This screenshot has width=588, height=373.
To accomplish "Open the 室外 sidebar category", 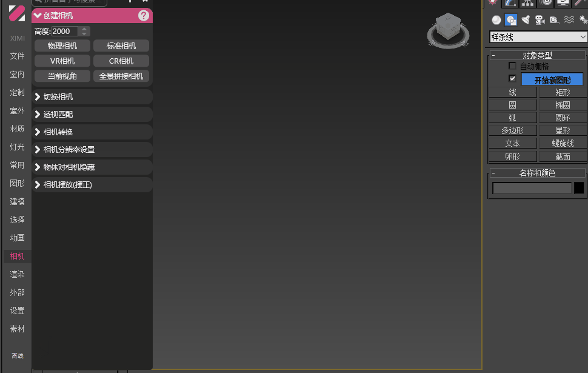I will tap(17, 111).
